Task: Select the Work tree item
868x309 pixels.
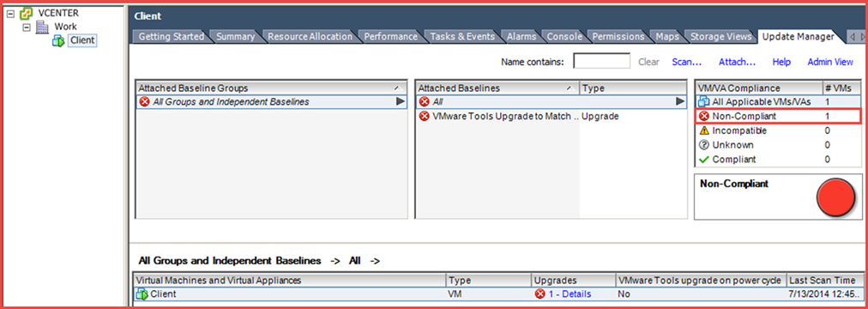Action: (x=65, y=27)
